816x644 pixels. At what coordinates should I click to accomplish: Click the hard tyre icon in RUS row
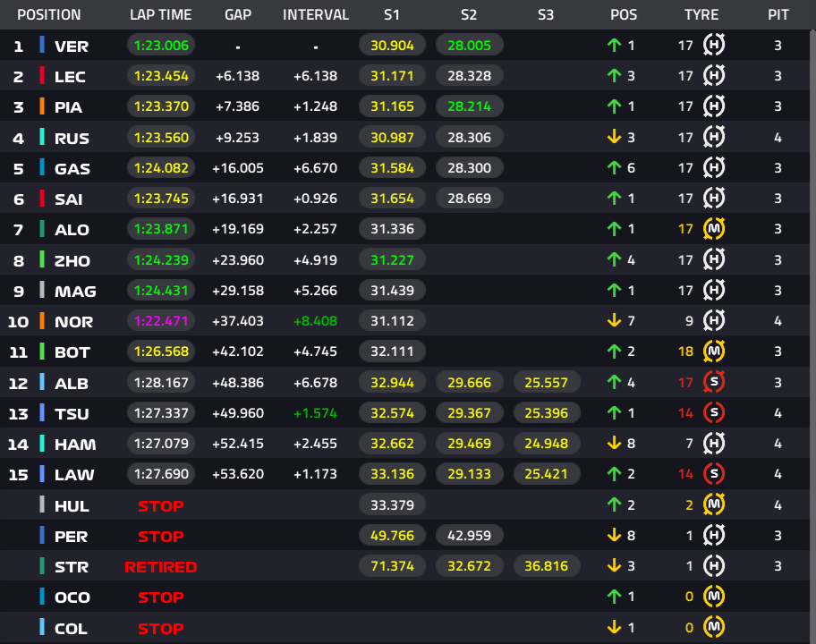714,137
